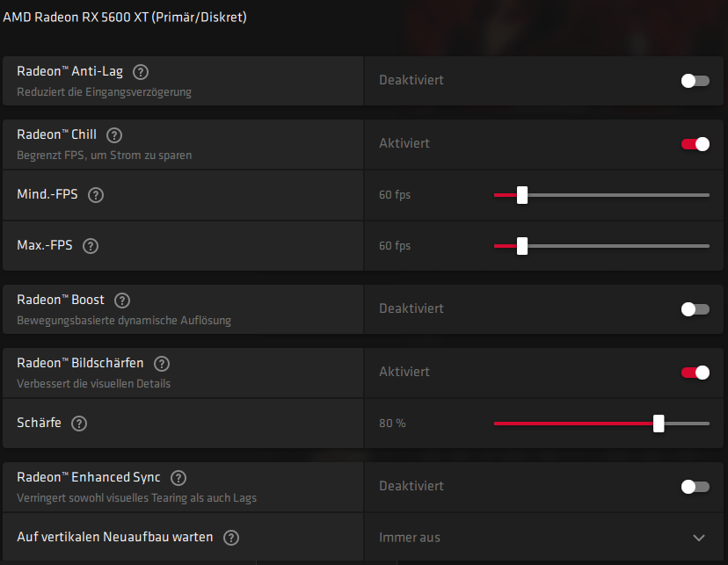The image size is (728, 565).
Task: Click 'Deaktiviert' status of Enhanced Sync
Action: 411,486
